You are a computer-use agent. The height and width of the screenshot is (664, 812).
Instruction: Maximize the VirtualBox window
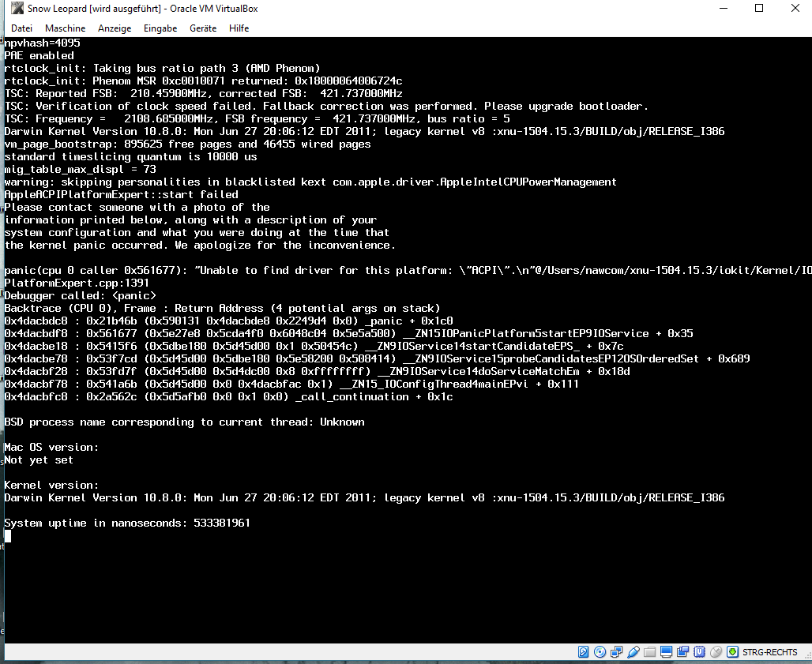pyautogui.click(x=759, y=8)
